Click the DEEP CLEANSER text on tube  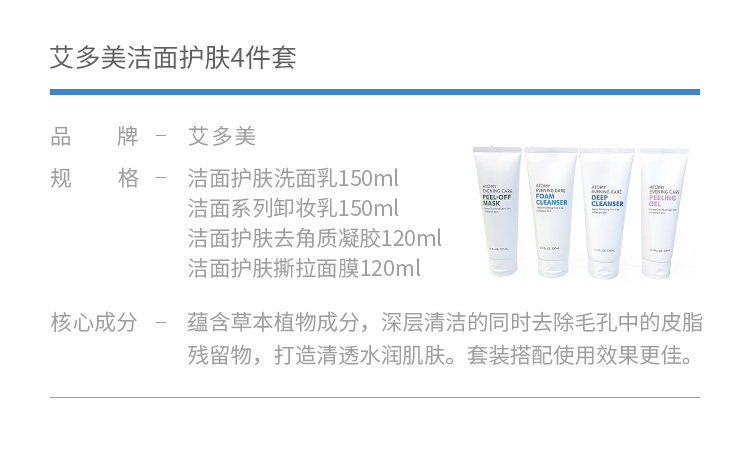coord(607,200)
